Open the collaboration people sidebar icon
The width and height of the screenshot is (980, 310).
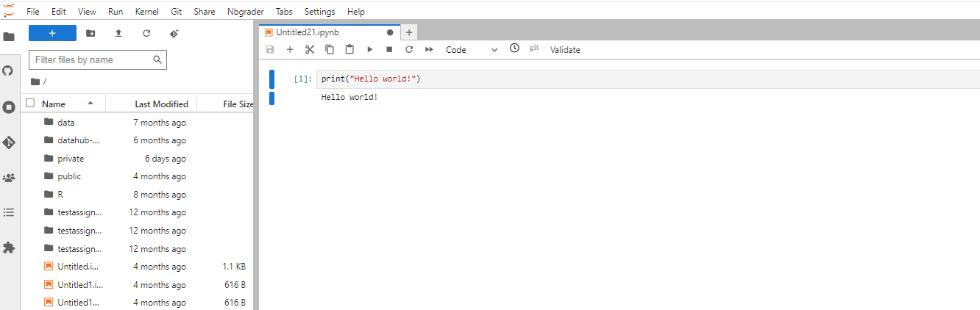9,178
